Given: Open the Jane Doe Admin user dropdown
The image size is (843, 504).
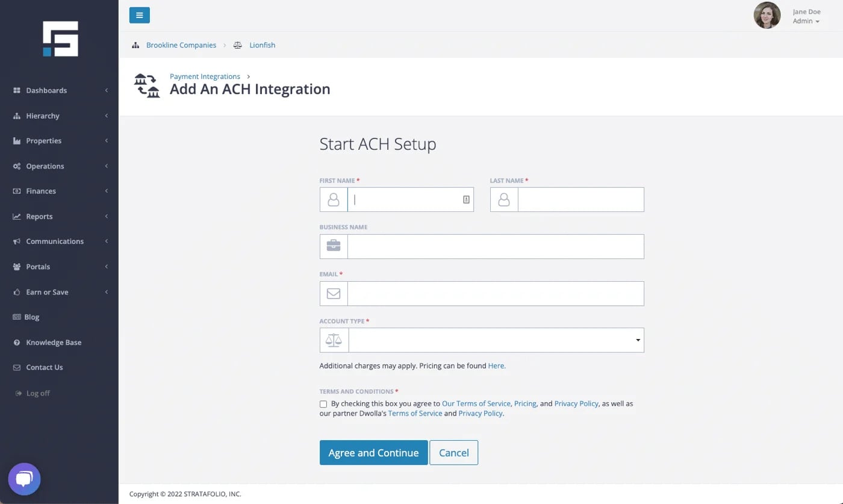Looking at the screenshot, I should [806, 17].
